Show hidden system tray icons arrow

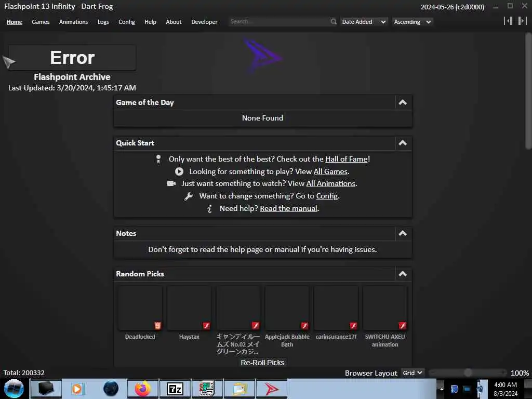tap(442, 389)
